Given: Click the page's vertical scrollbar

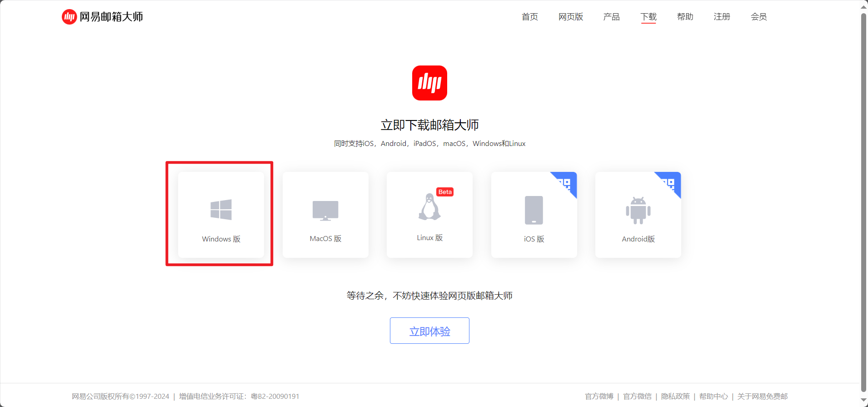Looking at the screenshot, I should (863, 200).
